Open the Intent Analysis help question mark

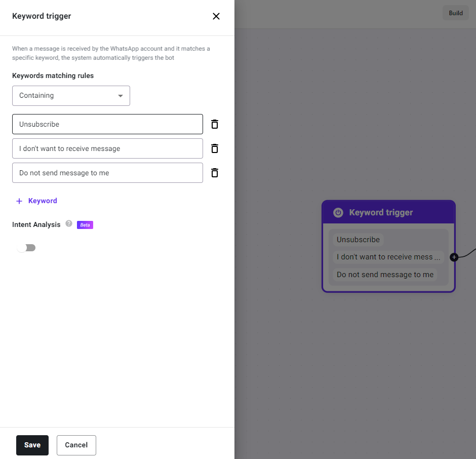coord(69,223)
